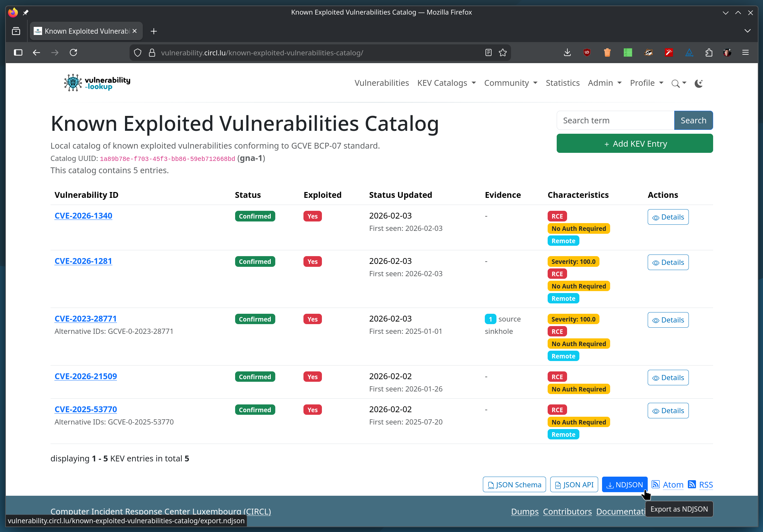Open the CVE-2023-28771 link
This screenshot has height=532, width=763.
[x=85, y=319]
